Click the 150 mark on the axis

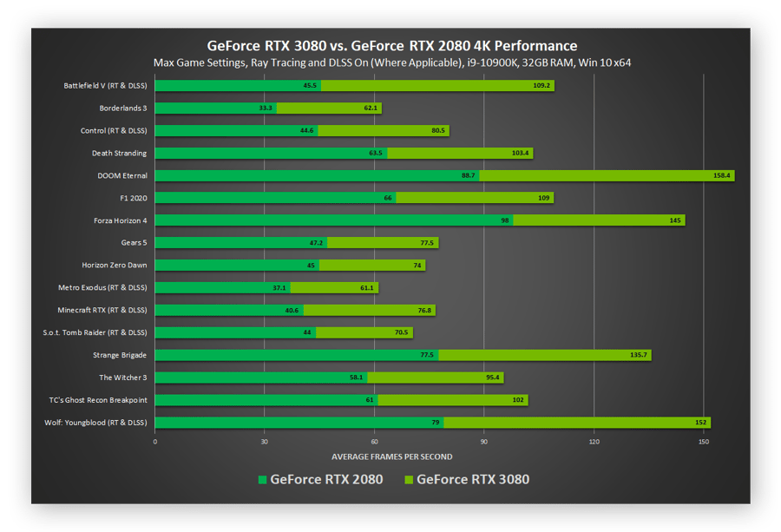[705, 441]
